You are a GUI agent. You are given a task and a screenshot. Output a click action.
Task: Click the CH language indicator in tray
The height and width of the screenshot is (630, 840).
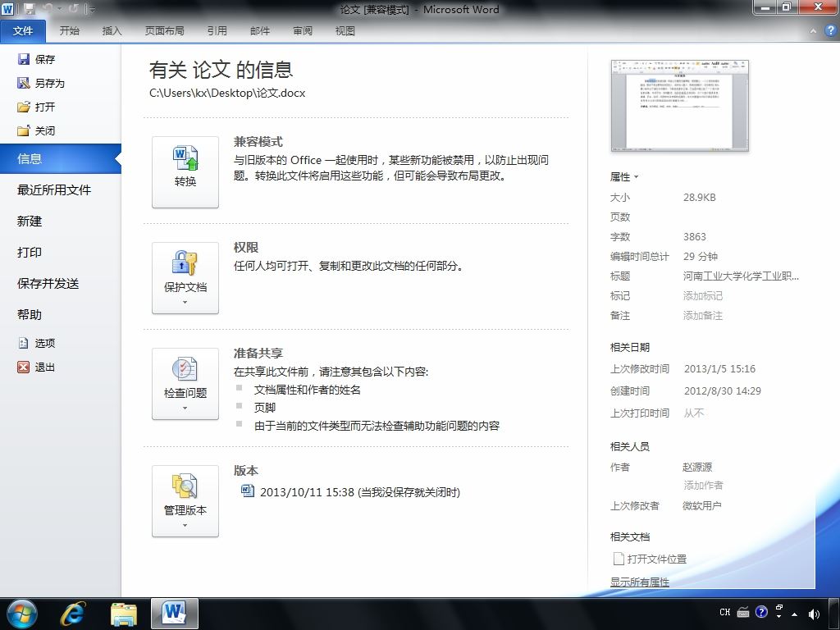click(725, 612)
